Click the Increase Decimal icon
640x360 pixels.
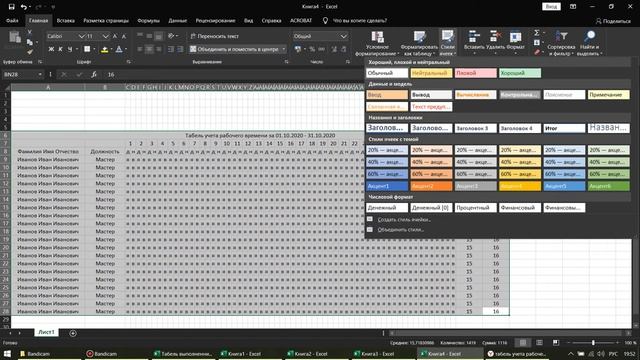coord(334,49)
